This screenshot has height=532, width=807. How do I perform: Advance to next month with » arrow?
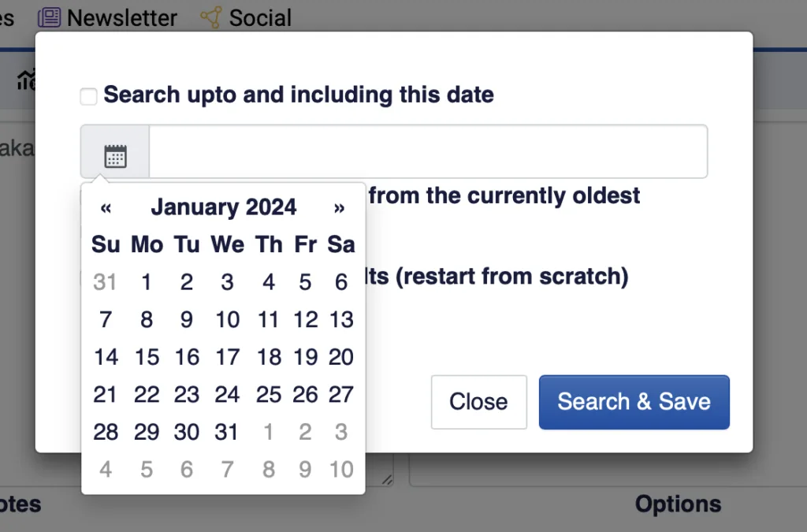(339, 207)
